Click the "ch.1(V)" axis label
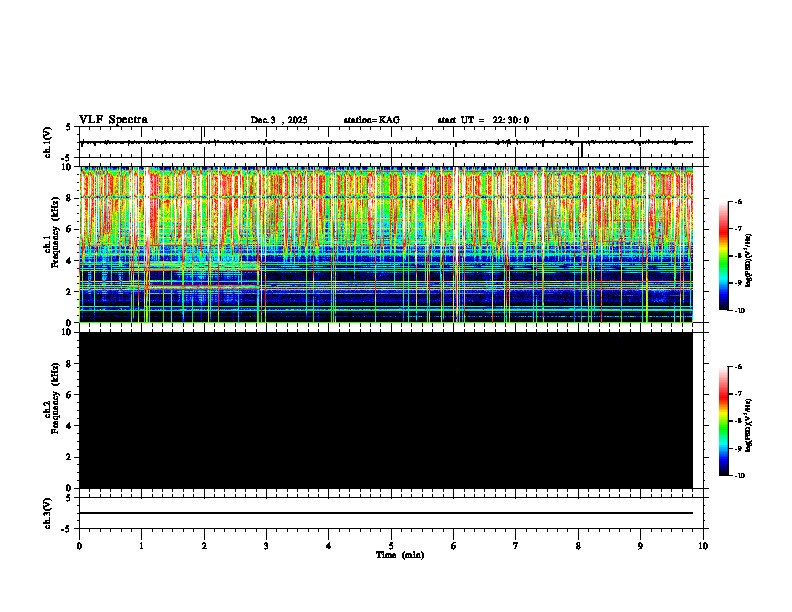 coord(48,142)
